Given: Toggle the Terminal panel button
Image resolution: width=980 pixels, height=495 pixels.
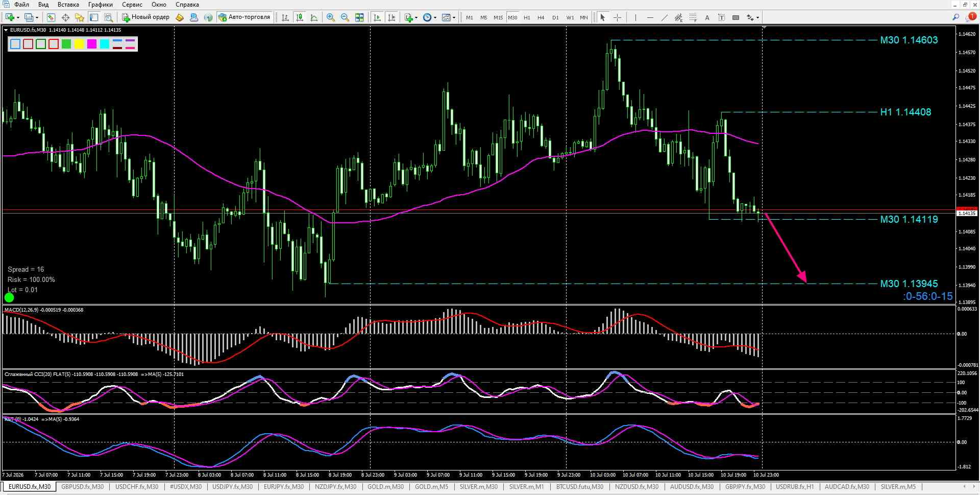Looking at the screenshot, I should point(94,17).
